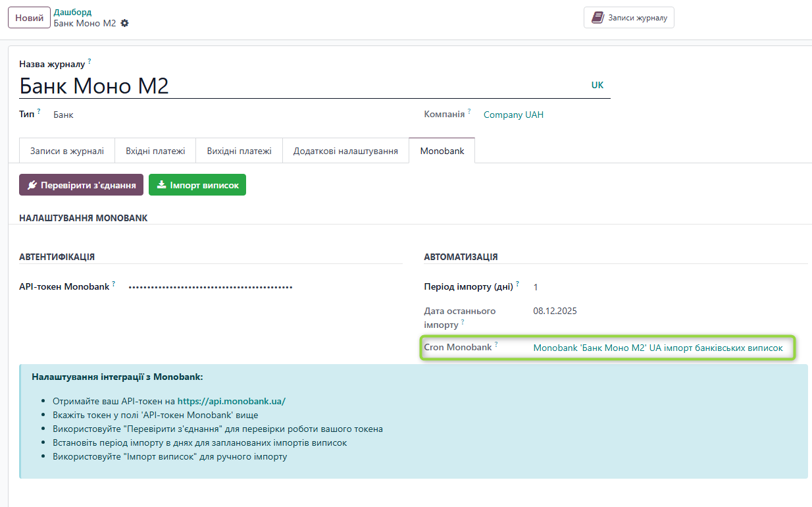The width and height of the screenshot is (812, 507).
Task: Switch to the Вихідні платежі tab
Action: point(239,151)
